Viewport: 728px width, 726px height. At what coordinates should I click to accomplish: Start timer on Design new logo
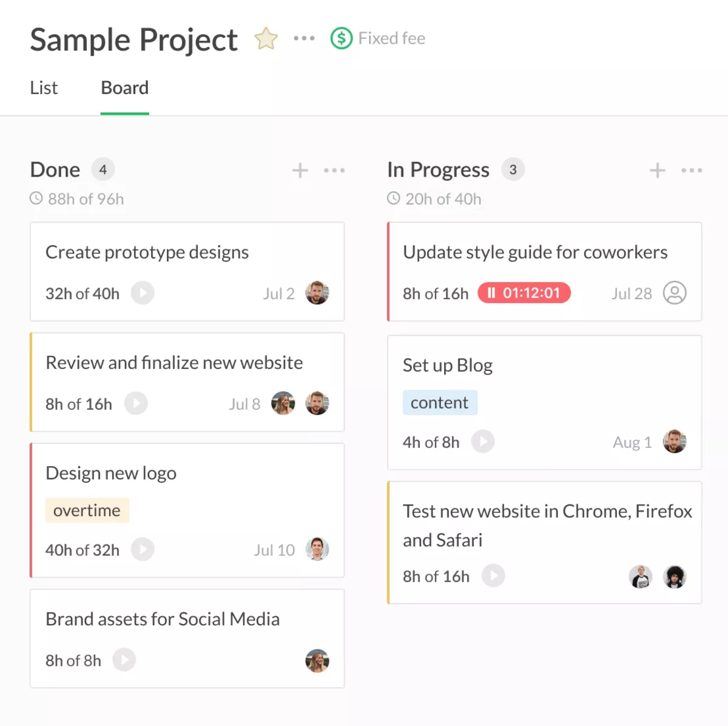pyautogui.click(x=143, y=549)
